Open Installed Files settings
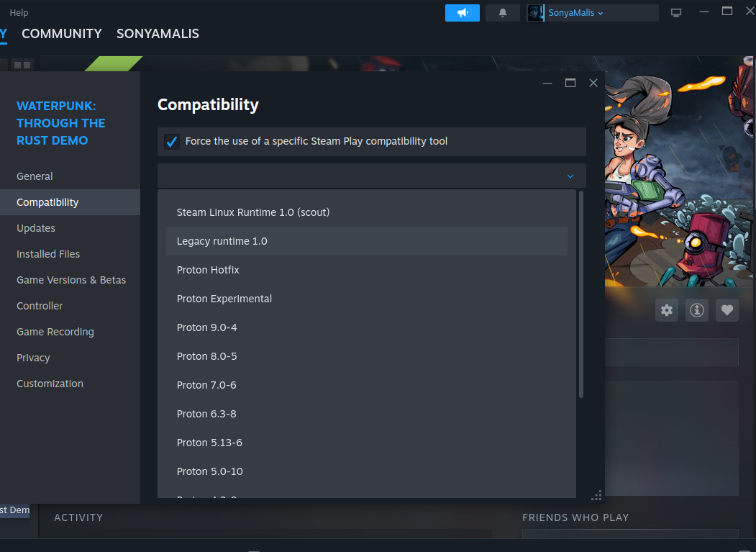756x552 pixels. 70,254
